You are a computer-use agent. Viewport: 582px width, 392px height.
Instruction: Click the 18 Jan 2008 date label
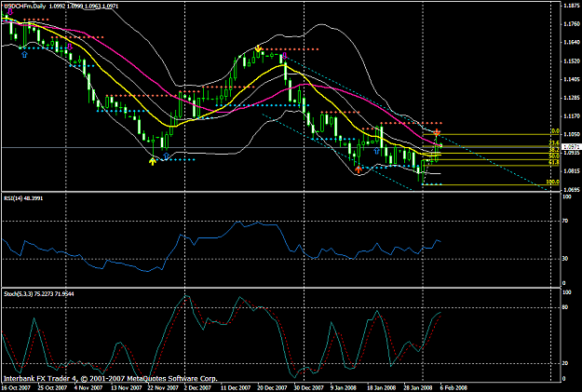[x=381, y=388]
